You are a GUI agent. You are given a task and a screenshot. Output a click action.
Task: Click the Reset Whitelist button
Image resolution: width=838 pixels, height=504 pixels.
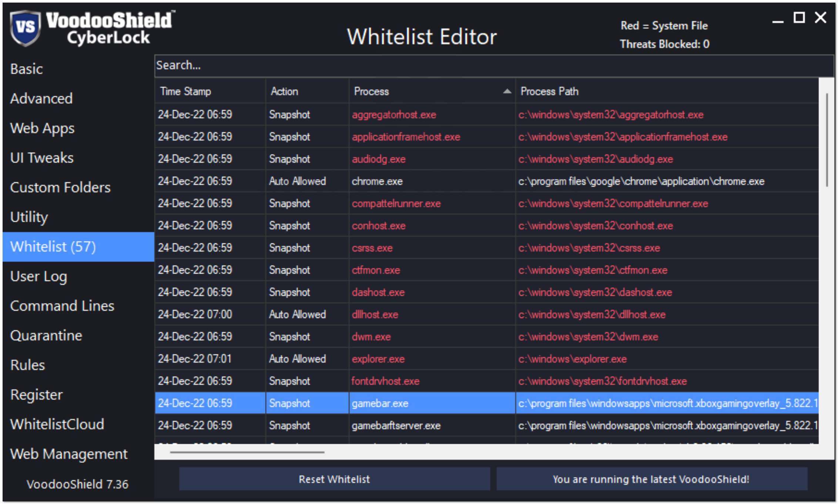click(335, 479)
